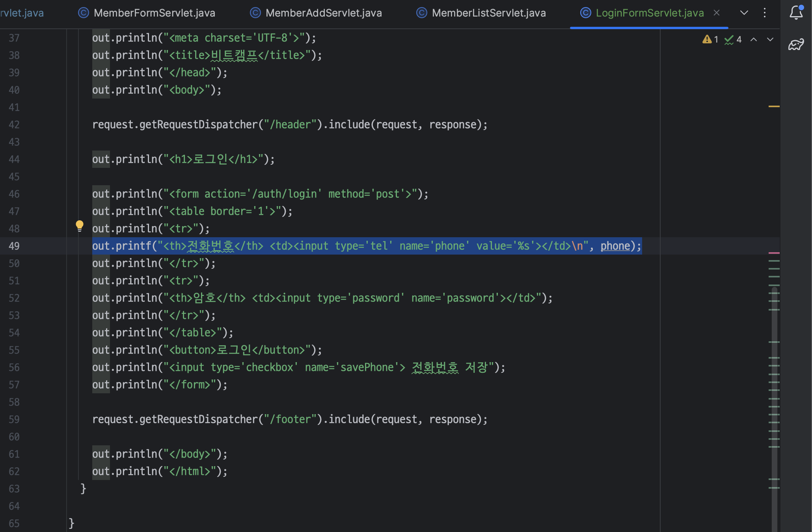Click the warning triangle inspection indicator
The width and height of the screenshot is (812, 532).
click(707, 39)
